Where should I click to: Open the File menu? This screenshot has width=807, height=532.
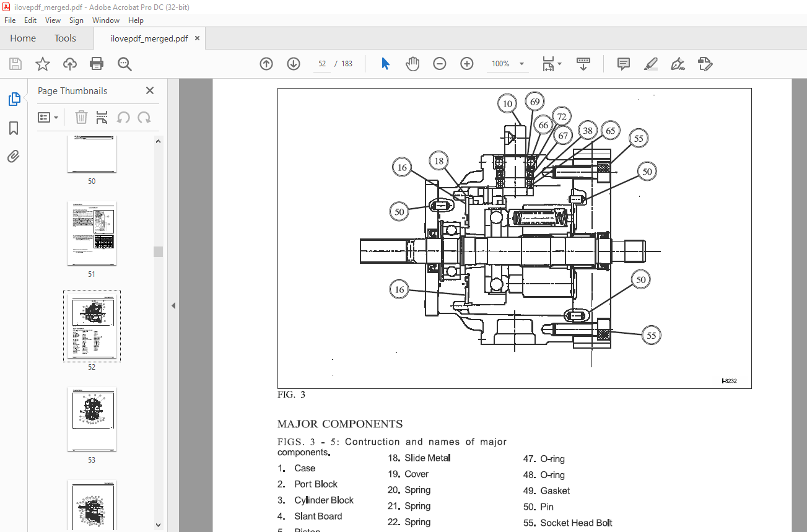(10, 20)
